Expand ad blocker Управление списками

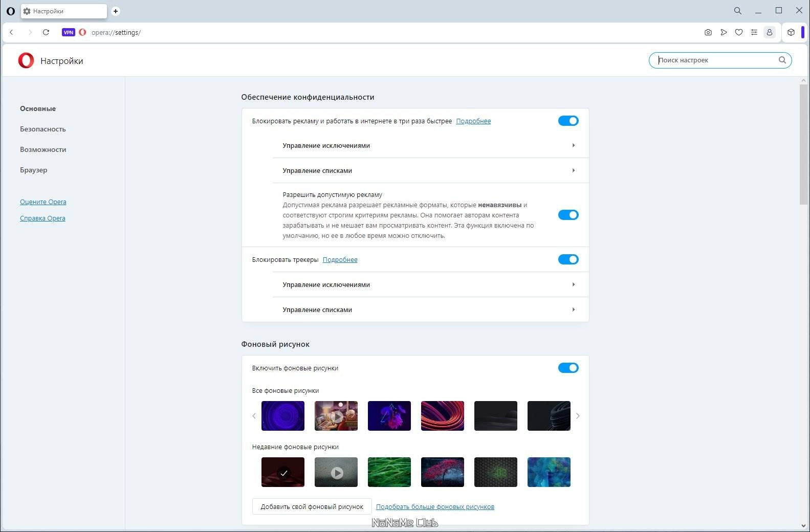430,170
